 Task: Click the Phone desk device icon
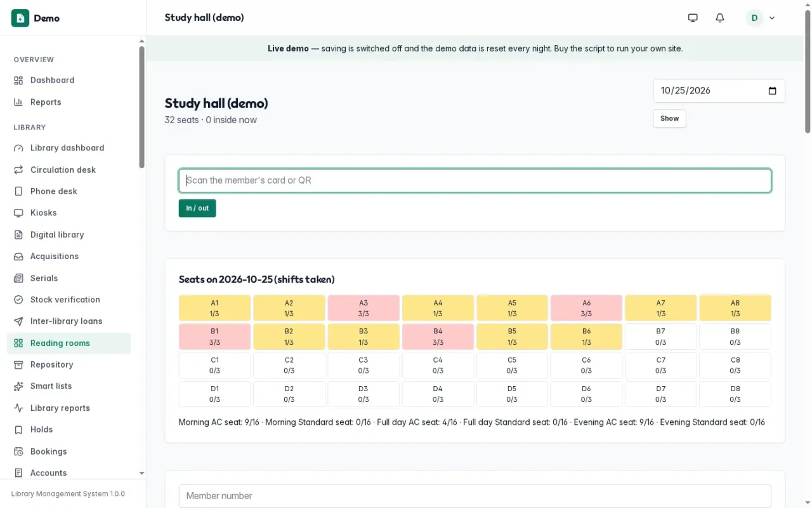pyautogui.click(x=18, y=191)
